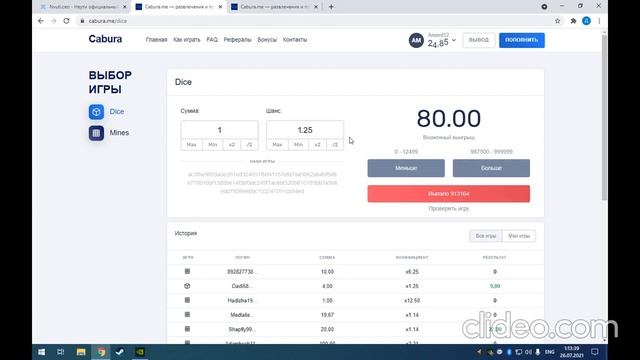640x360 pixels.
Task: Open File Explorer from the taskbar
Action: coord(81,352)
